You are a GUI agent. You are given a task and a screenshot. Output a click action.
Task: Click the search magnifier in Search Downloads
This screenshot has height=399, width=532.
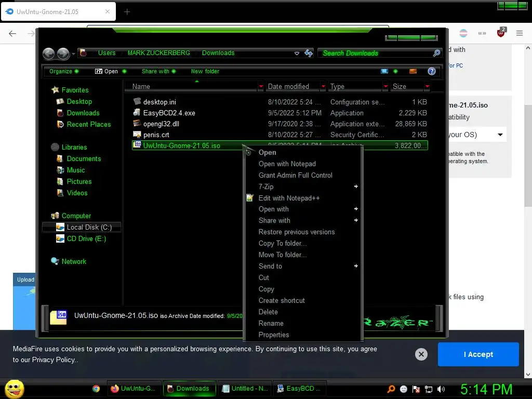[x=436, y=53]
